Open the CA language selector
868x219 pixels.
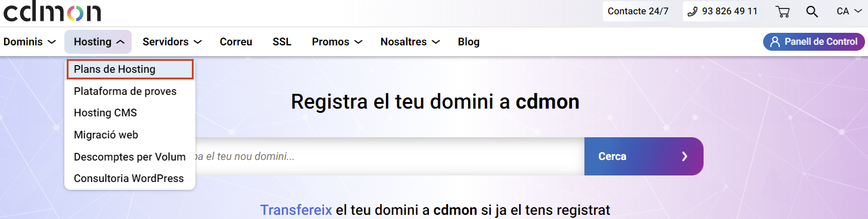point(850,11)
